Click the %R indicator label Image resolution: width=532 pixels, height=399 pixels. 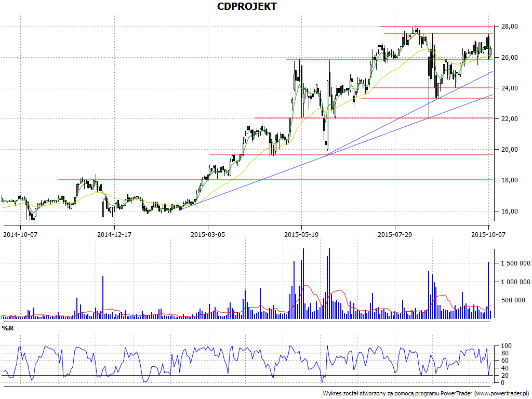point(8,328)
